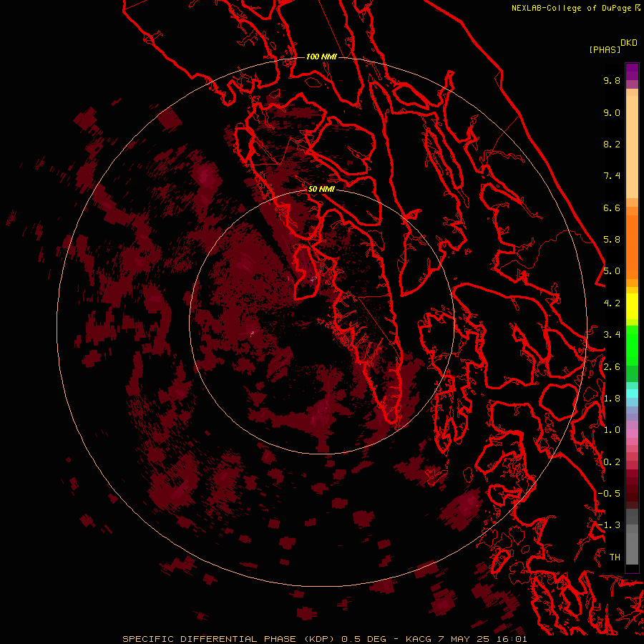Click the 50 NMI range ring label
The width and height of the screenshot is (644, 644).
[x=321, y=189]
